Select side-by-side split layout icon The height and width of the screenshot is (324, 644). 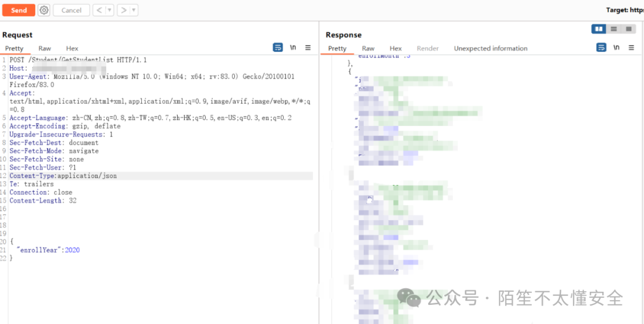click(x=599, y=29)
